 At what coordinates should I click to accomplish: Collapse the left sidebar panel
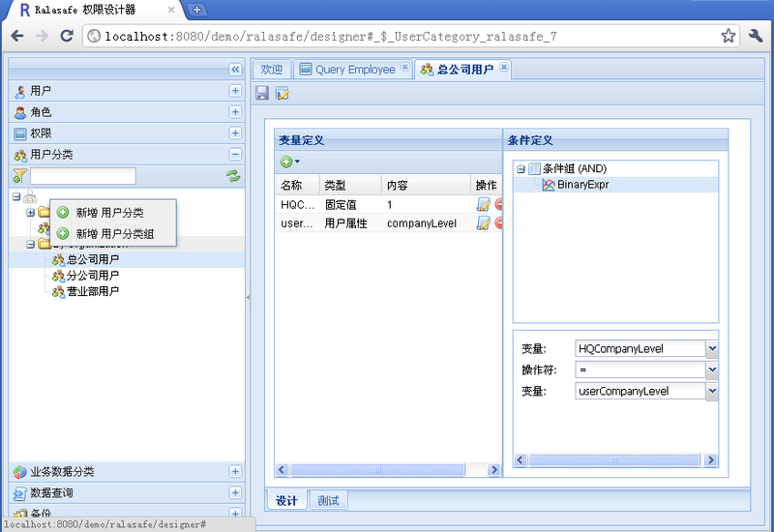coord(234,70)
